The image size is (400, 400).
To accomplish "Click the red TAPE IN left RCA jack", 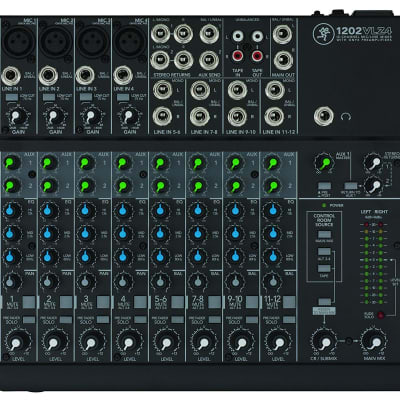I will pyautogui.click(x=237, y=55).
